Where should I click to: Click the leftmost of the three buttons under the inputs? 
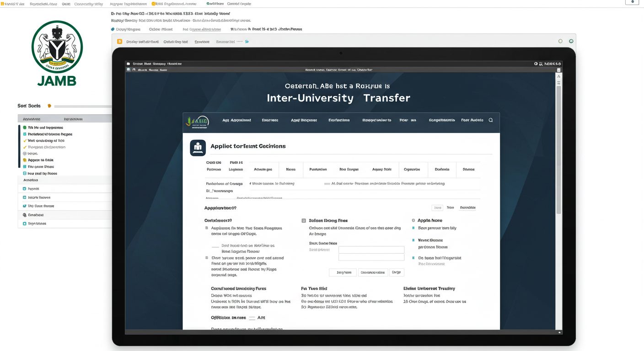(343, 272)
